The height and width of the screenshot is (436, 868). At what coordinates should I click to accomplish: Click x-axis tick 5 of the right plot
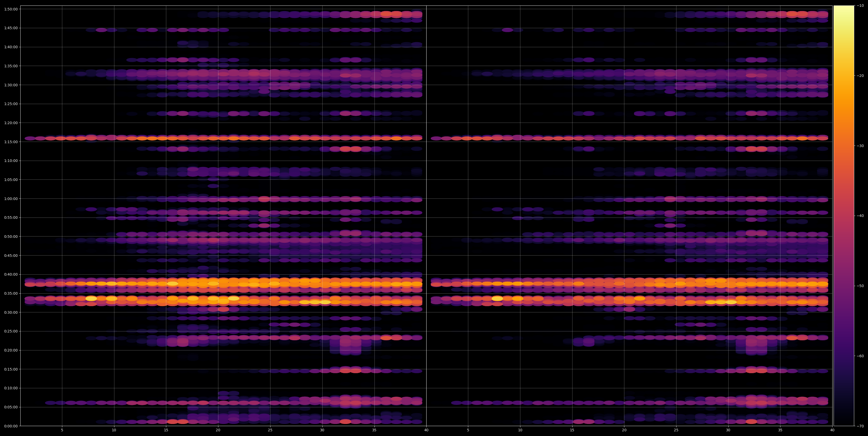click(468, 430)
